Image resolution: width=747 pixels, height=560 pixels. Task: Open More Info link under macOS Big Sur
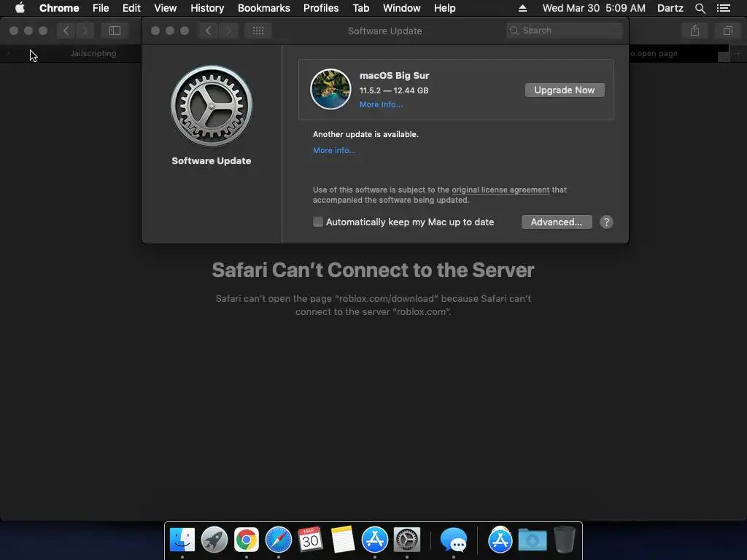pyautogui.click(x=381, y=104)
